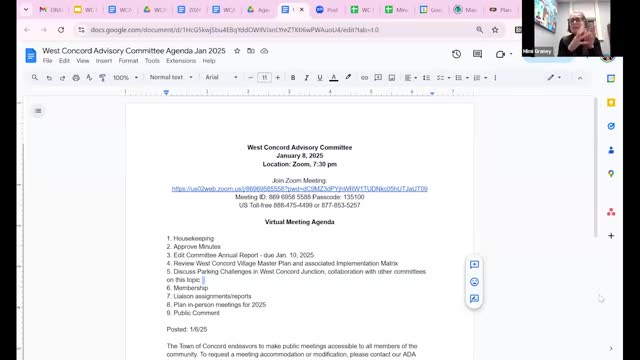This screenshot has height=360, width=640.
Task: Open the Edit menu
Action: (64, 61)
